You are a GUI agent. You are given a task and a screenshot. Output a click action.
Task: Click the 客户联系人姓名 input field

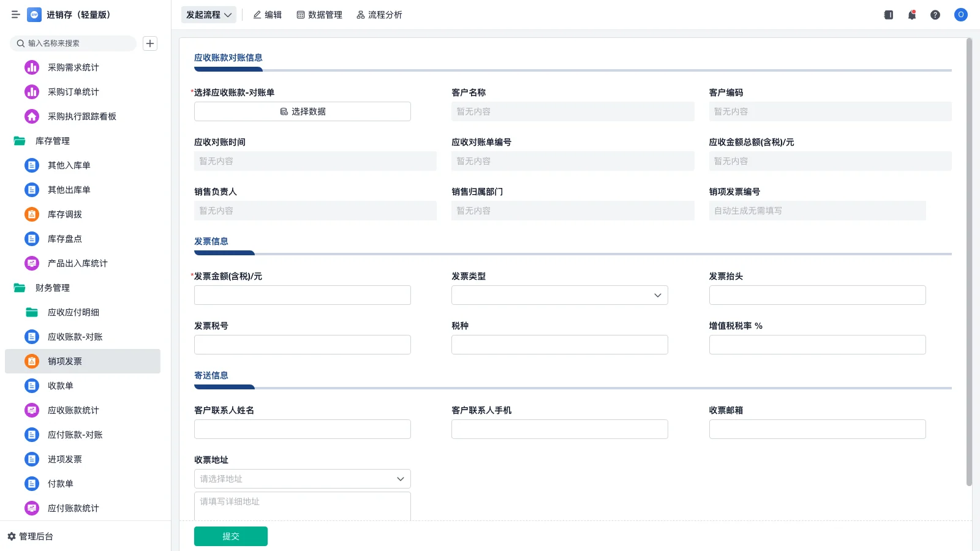pos(303,429)
